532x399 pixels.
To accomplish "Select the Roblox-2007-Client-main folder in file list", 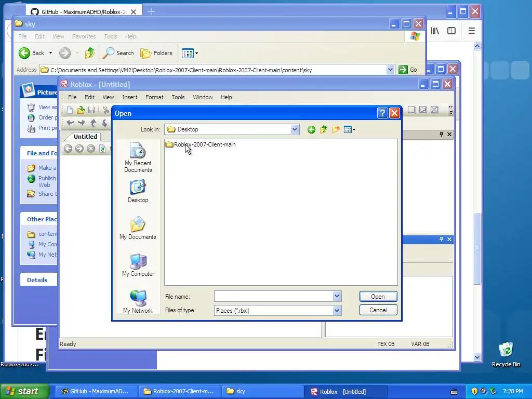I will pyautogui.click(x=201, y=144).
